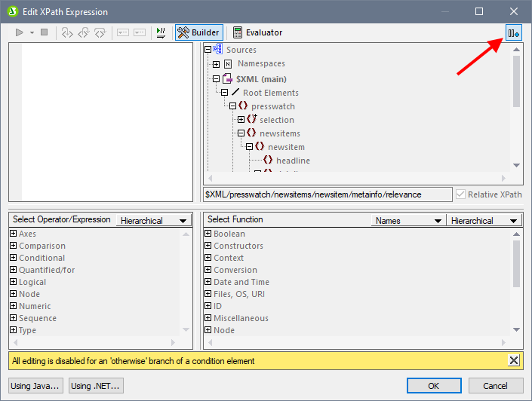Switch to Evaluator mode
Viewport: 532px width, 401px height.
pos(258,32)
